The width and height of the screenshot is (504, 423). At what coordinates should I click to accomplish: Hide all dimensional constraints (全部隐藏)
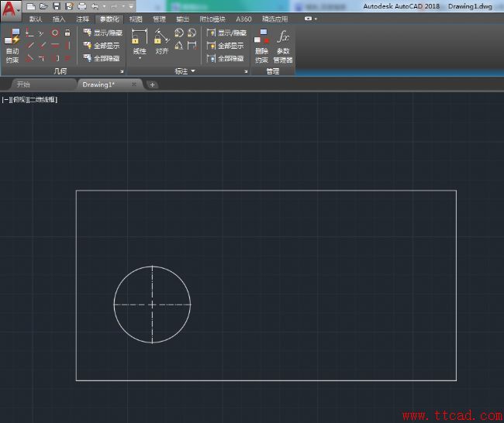pos(226,58)
